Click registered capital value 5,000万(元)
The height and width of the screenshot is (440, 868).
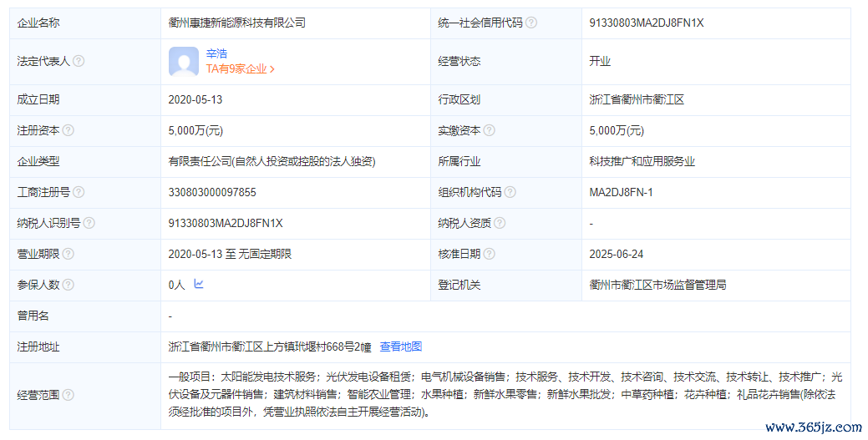(x=196, y=130)
